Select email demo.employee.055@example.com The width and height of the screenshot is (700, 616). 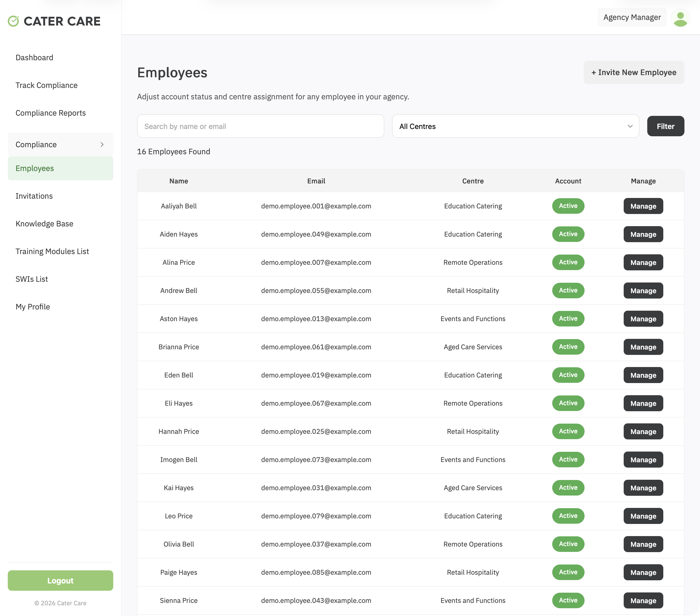[x=316, y=291]
